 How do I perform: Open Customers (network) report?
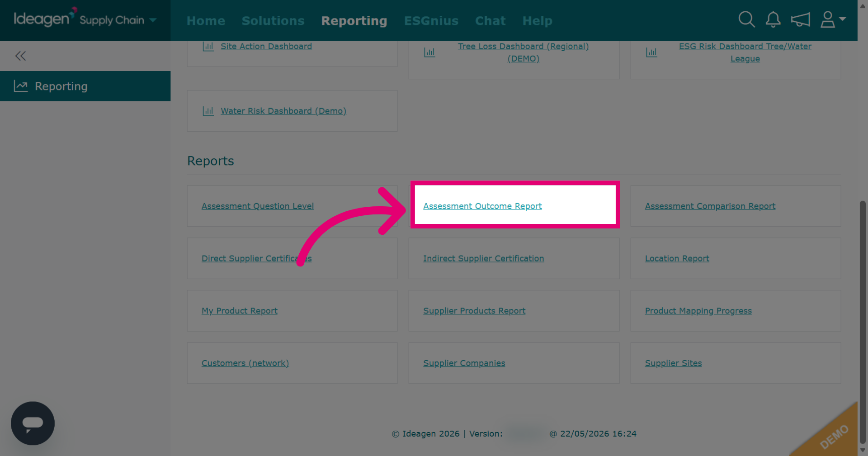(x=245, y=363)
